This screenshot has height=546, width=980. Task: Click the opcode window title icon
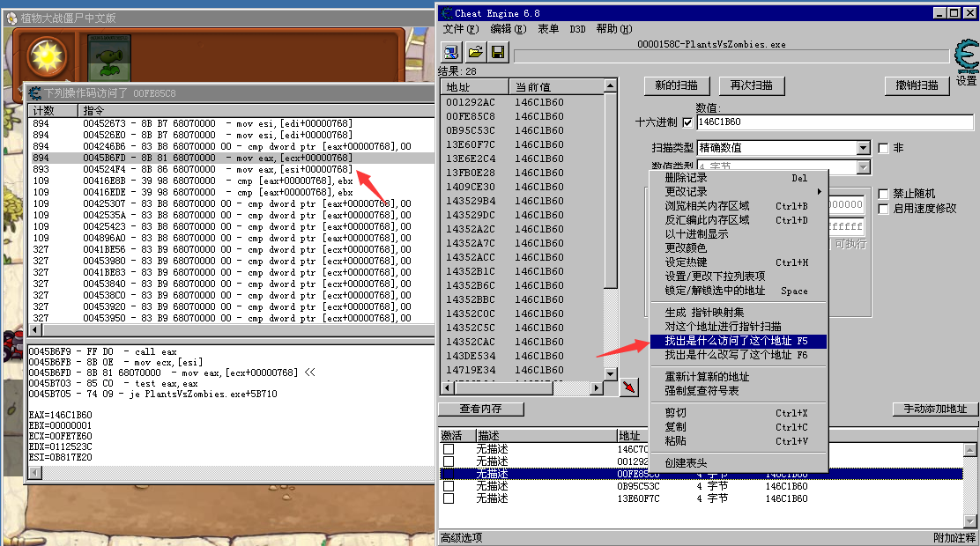[x=35, y=93]
